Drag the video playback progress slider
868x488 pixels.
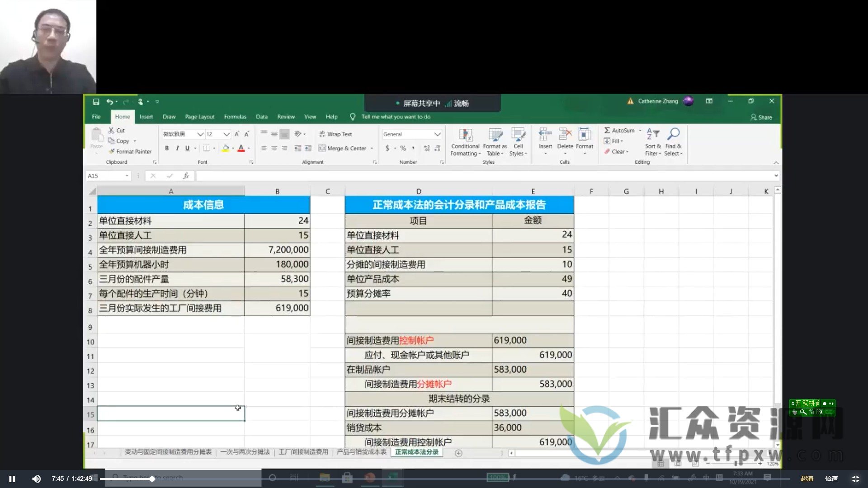[152, 478]
